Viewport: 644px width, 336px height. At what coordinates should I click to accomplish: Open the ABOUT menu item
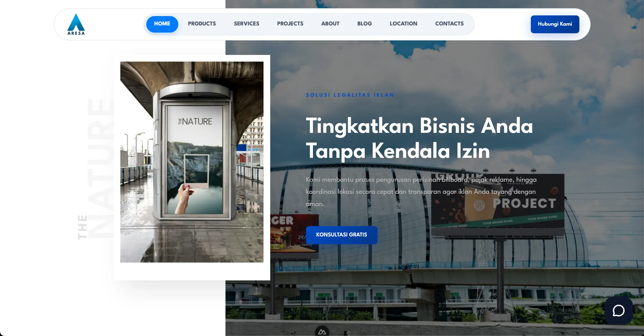330,24
